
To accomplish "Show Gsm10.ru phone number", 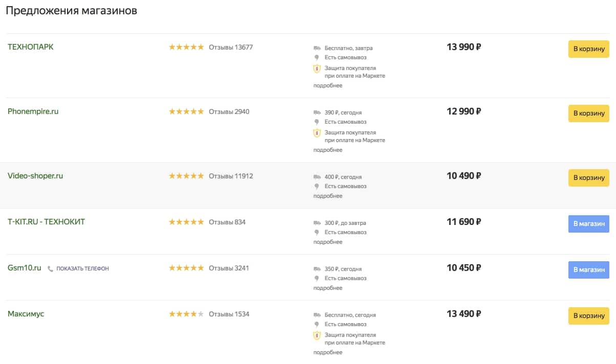I will (82, 268).
